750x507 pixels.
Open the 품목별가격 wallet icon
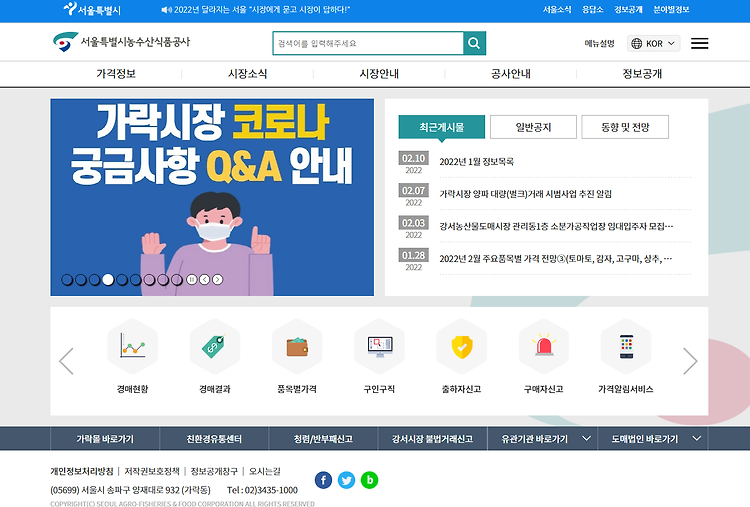297,346
